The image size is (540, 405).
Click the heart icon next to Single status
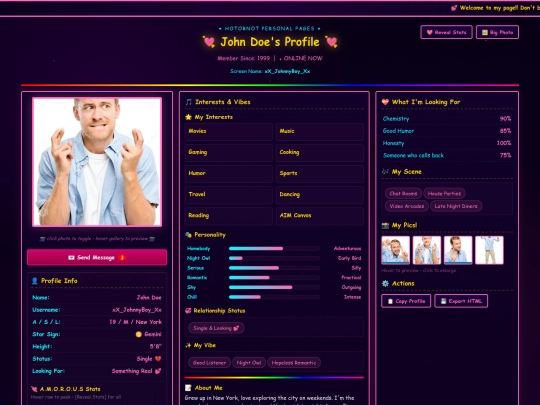(158, 359)
